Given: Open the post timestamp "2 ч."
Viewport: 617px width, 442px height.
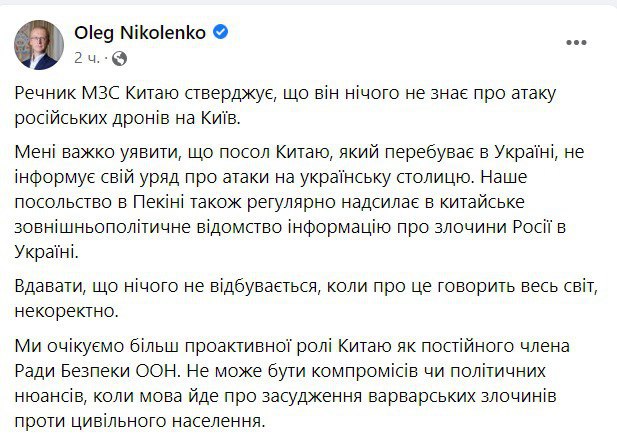Looking at the screenshot, I should pyautogui.click(x=87, y=55).
